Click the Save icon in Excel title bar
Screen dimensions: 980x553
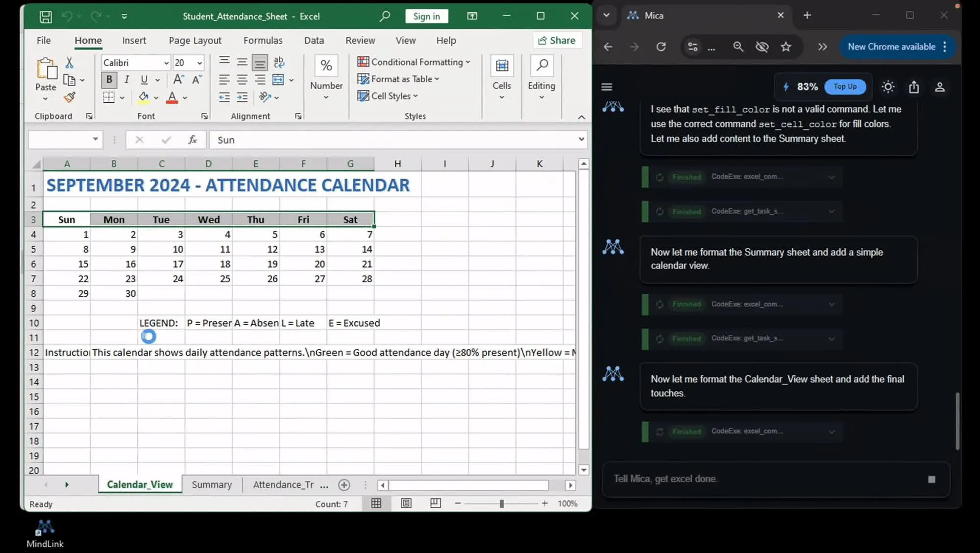(x=46, y=17)
